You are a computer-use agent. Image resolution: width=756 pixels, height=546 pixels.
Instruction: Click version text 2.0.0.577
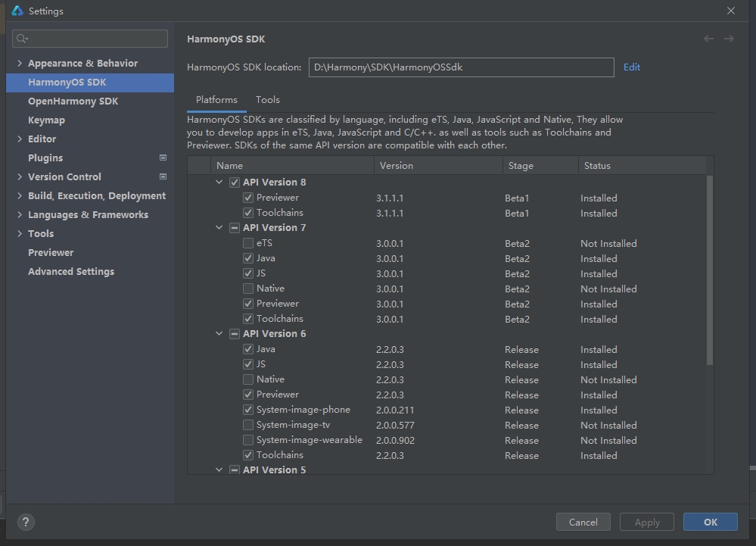[395, 426]
